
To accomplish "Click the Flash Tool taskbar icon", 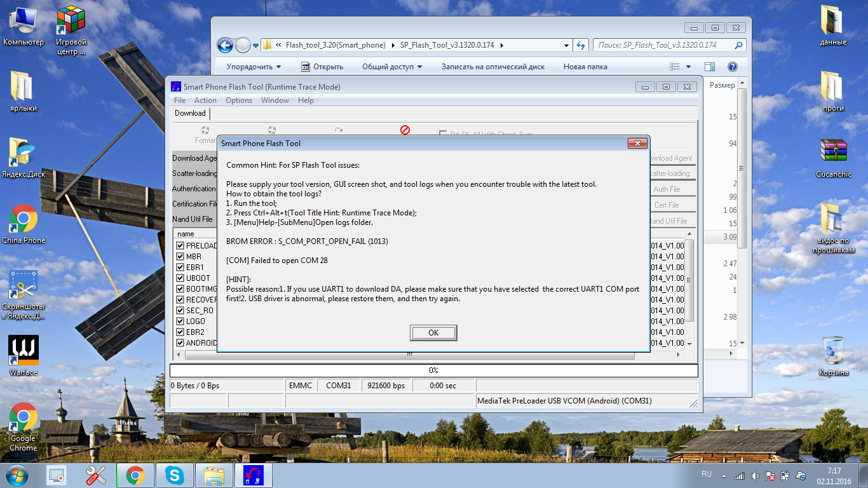I will coord(253,475).
